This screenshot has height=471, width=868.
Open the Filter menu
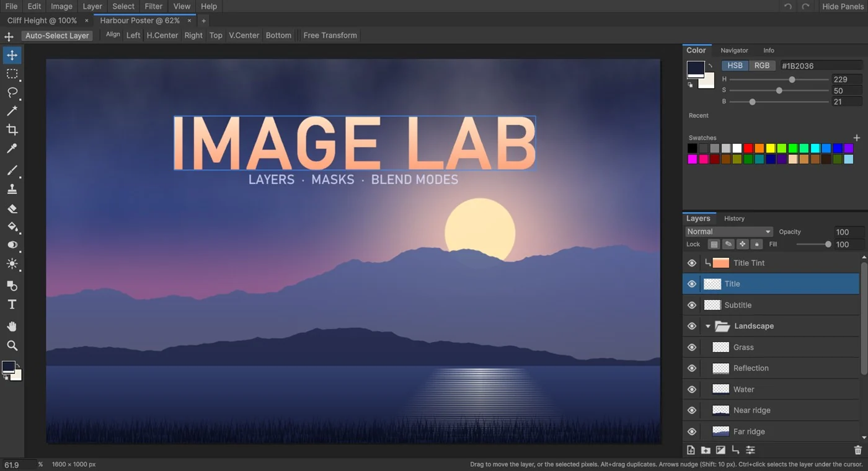pyautogui.click(x=153, y=6)
